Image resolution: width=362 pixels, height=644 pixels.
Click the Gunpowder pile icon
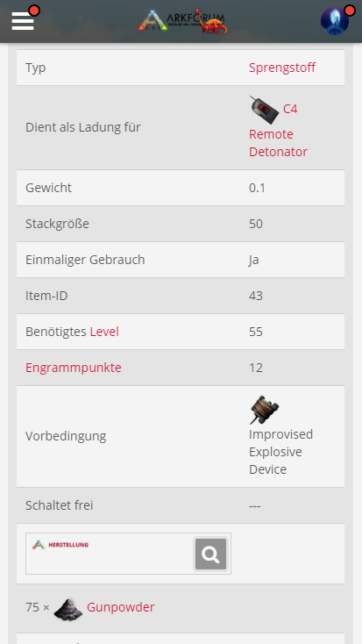pos(68,609)
